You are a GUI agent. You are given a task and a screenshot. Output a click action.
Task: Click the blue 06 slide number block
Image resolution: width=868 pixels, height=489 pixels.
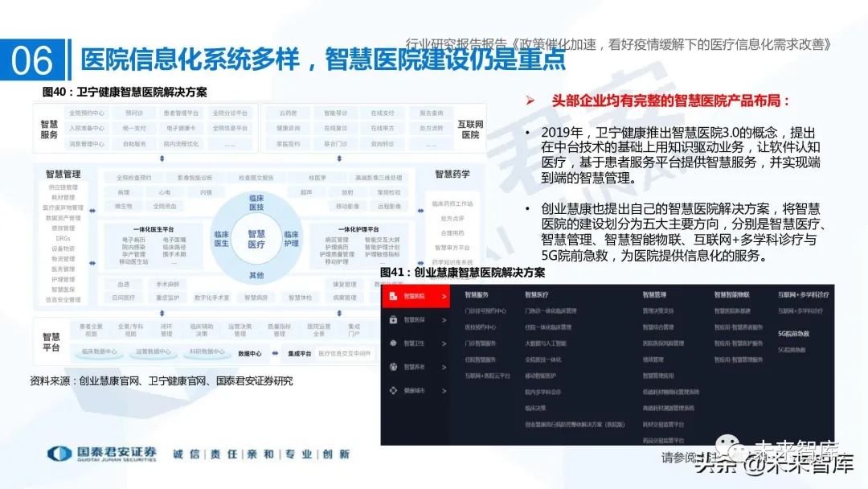tap(32, 60)
